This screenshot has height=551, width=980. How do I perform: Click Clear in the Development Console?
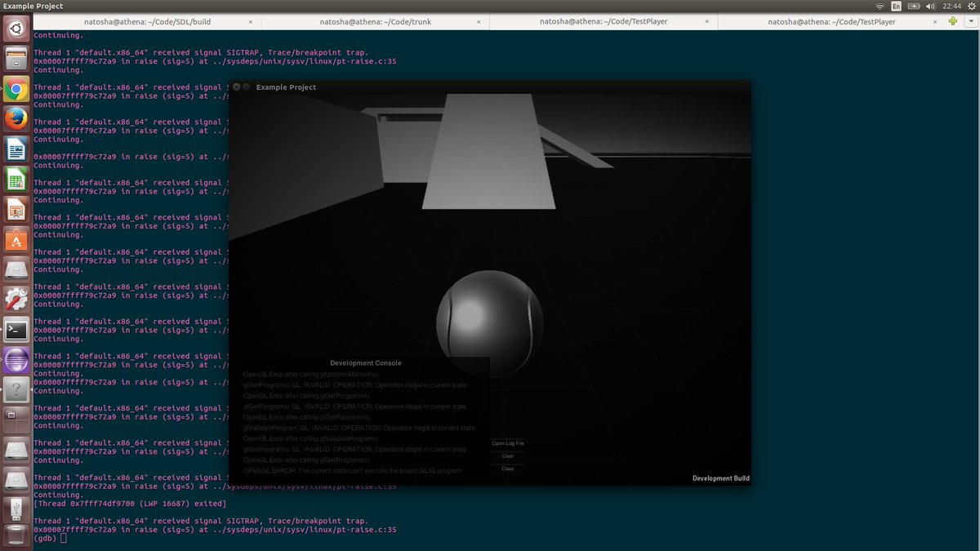pos(508,456)
